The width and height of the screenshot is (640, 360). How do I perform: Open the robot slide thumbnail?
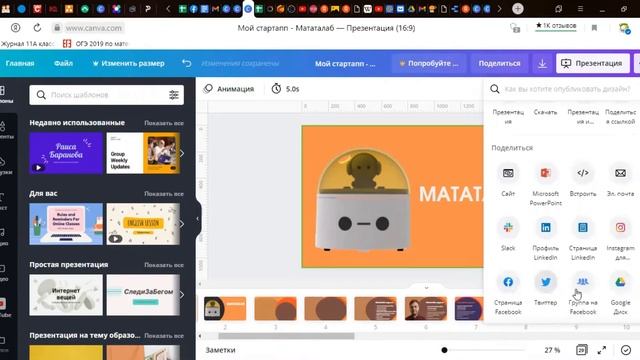pyautogui.click(x=225, y=309)
